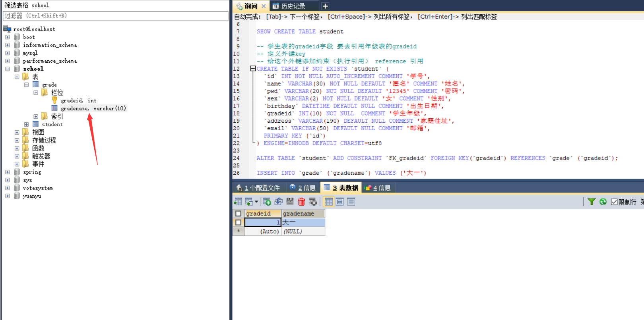Image resolution: width=644 pixels, height=320 pixels.
Task: Select the gradeid cell containing 1
Action: [x=263, y=222]
